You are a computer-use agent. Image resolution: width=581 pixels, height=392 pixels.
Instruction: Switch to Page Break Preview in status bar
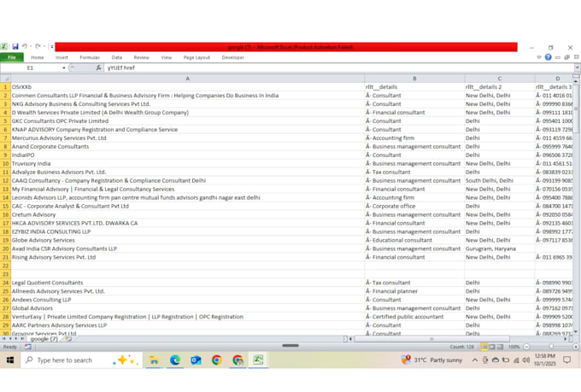(500, 347)
